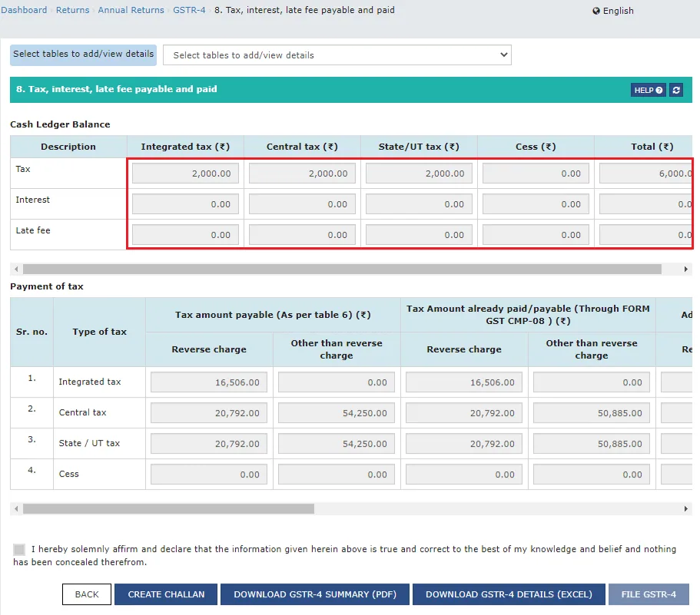This screenshot has height=615, width=700.
Task: Click FILE GSTR-4 button
Action: coord(649,594)
